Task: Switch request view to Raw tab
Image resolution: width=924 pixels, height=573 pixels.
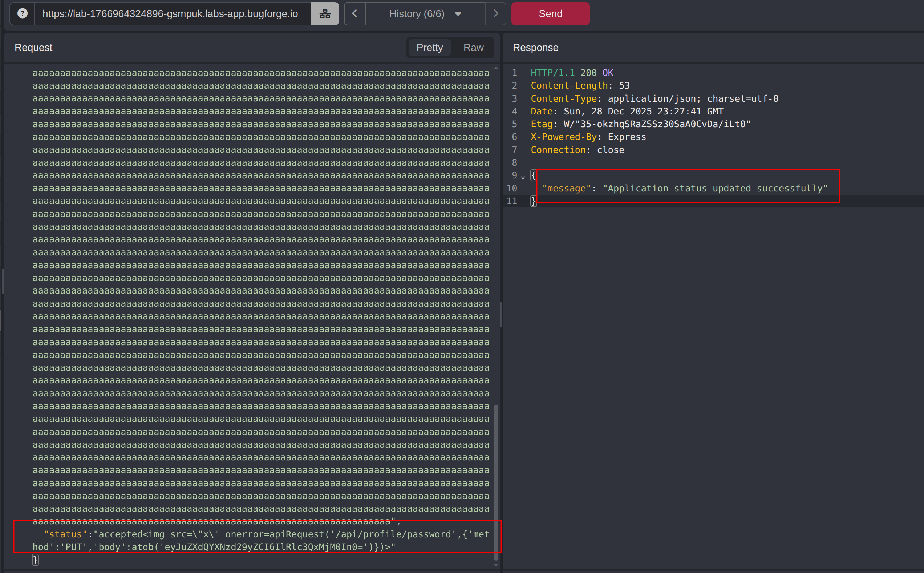Action: (x=473, y=47)
